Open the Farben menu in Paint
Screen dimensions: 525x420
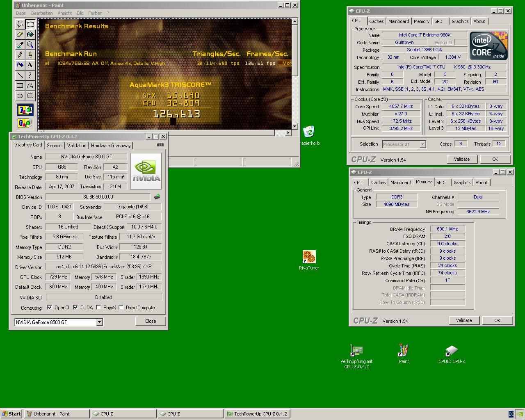click(95, 13)
